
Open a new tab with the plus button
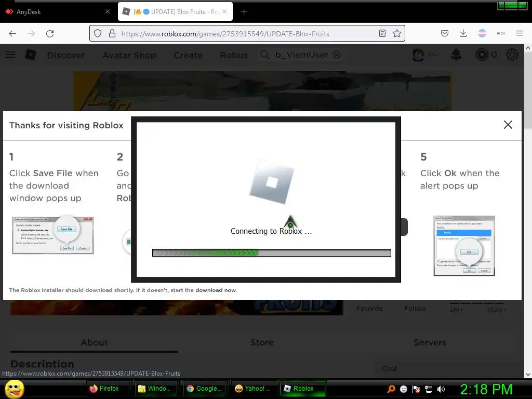click(x=244, y=12)
